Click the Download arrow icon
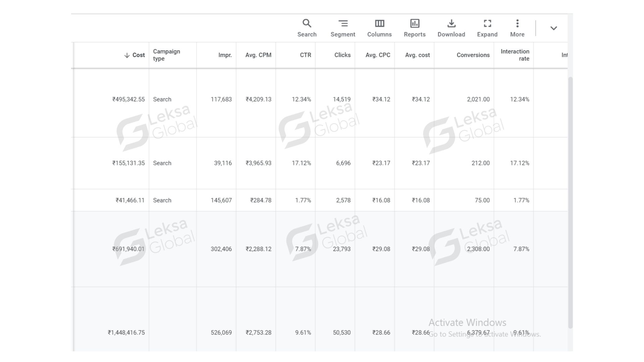This screenshot has width=644, height=362. pyautogui.click(x=451, y=23)
